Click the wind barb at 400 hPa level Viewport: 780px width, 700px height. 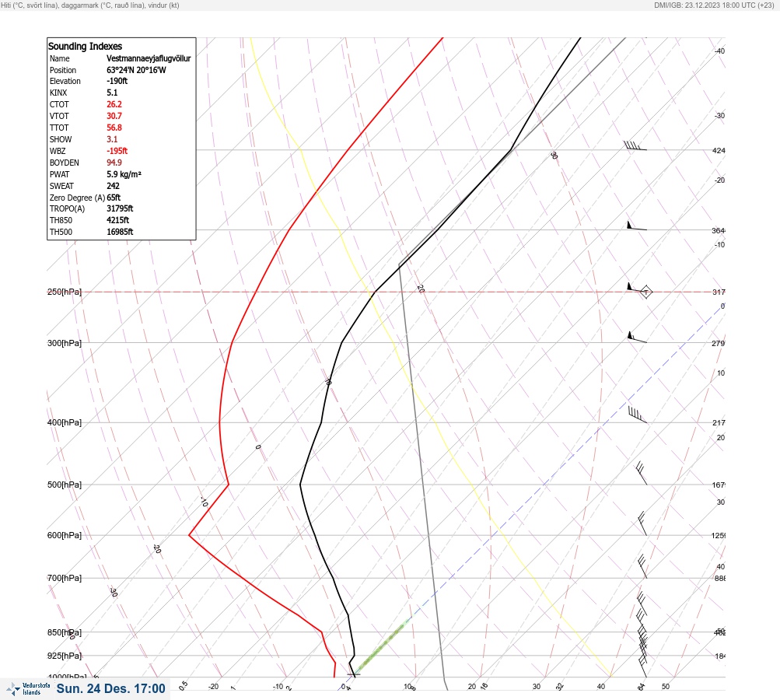click(637, 415)
